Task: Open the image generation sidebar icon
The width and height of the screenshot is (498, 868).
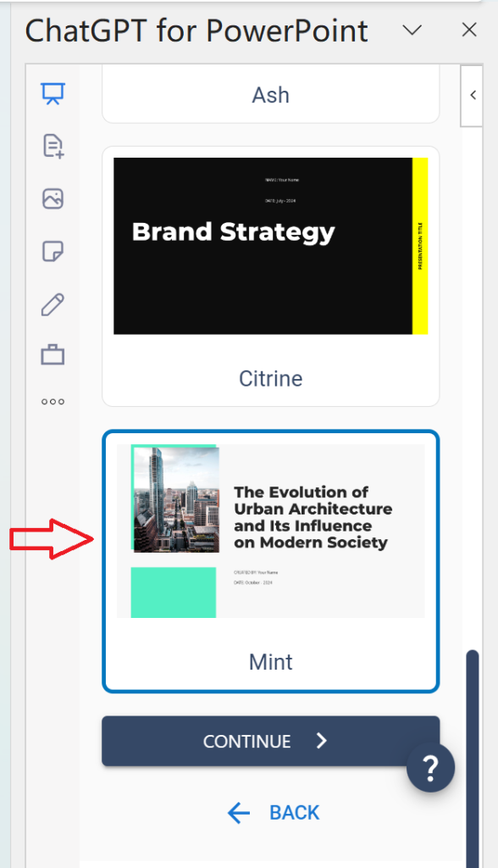Action: (53, 198)
